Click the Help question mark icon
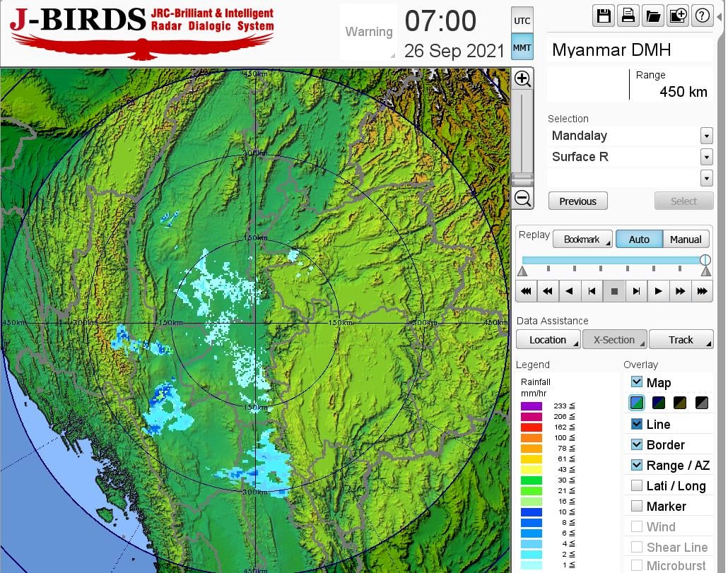 click(702, 16)
